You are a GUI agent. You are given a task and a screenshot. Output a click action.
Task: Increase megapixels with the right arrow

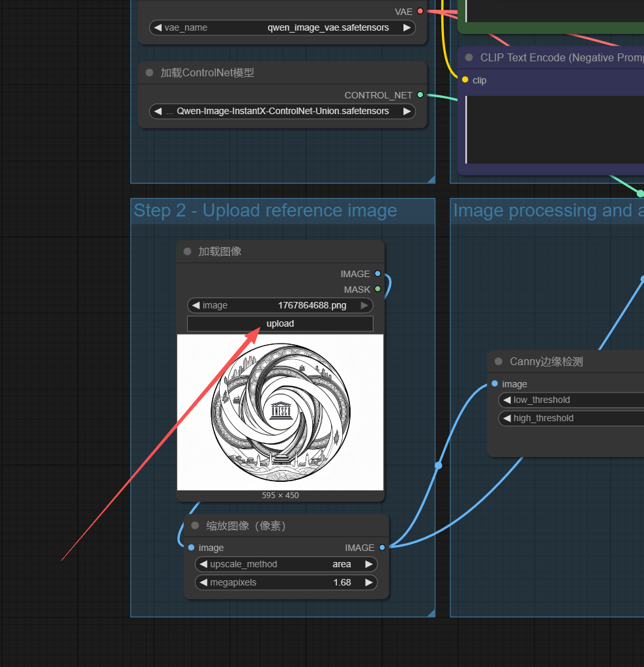click(x=369, y=583)
